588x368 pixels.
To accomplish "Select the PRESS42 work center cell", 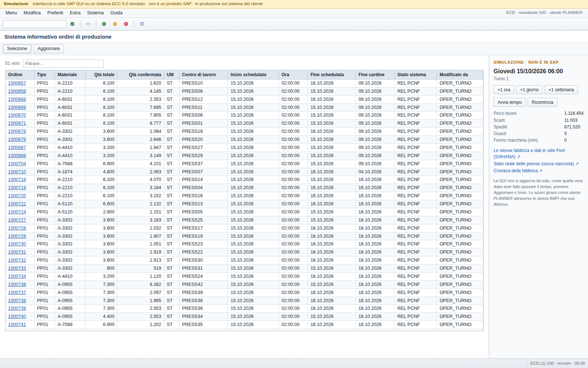I will 203,284.
